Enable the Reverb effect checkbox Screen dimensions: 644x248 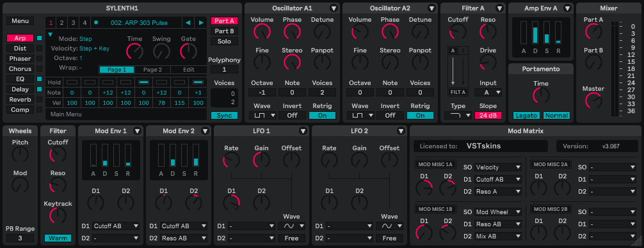[40, 100]
